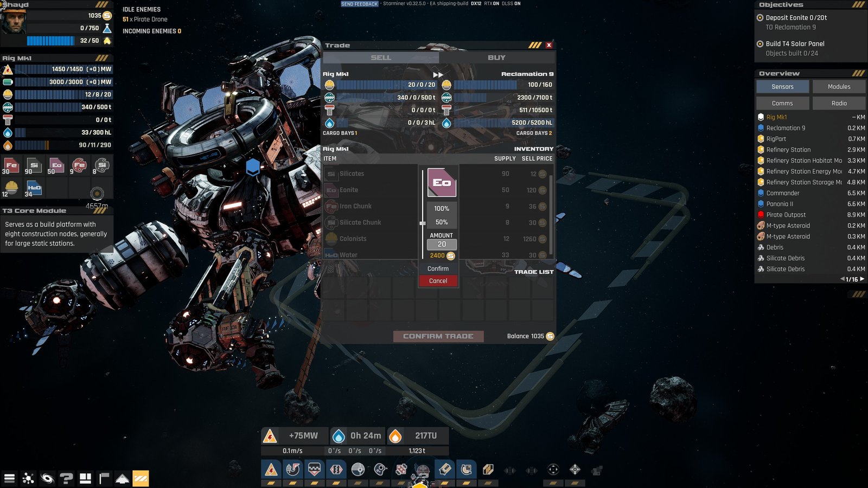Screen dimensions: 868x488
Task: Click the flag icon in bottom-left bar
Action: [x=104, y=478]
